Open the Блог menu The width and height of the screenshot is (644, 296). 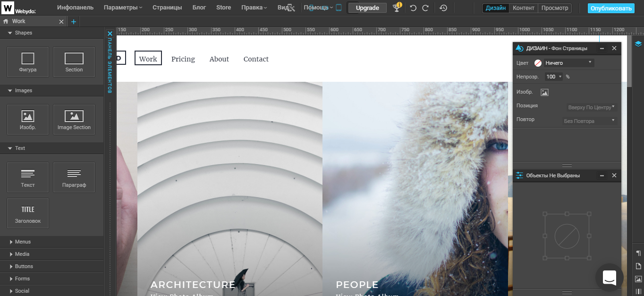pos(199,8)
